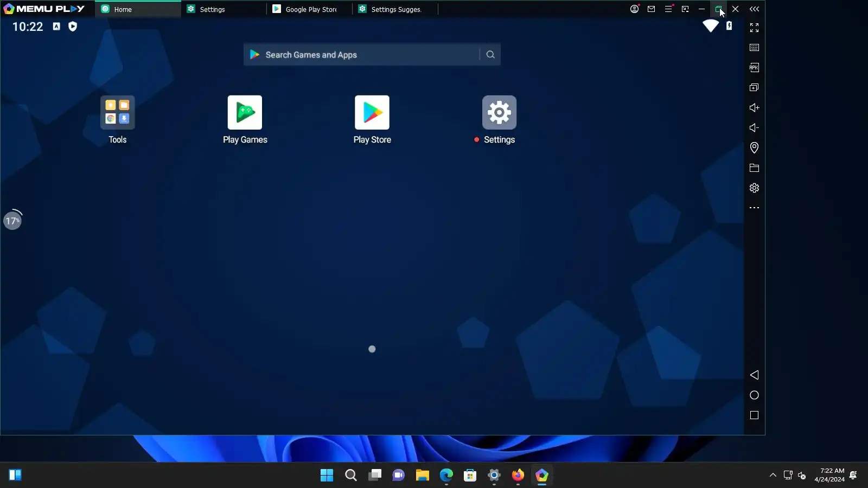Show more sidebar tools via three dots
This screenshot has height=488, width=868.
coord(754,208)
